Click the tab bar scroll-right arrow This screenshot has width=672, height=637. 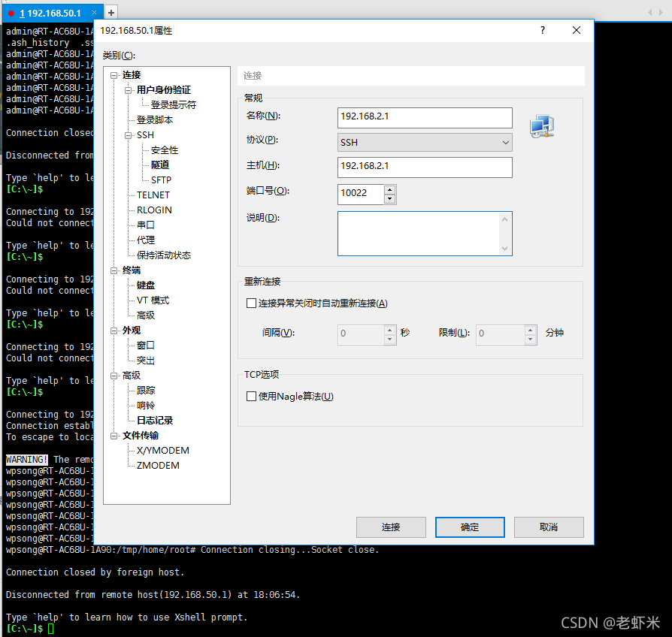pos(661,13)
